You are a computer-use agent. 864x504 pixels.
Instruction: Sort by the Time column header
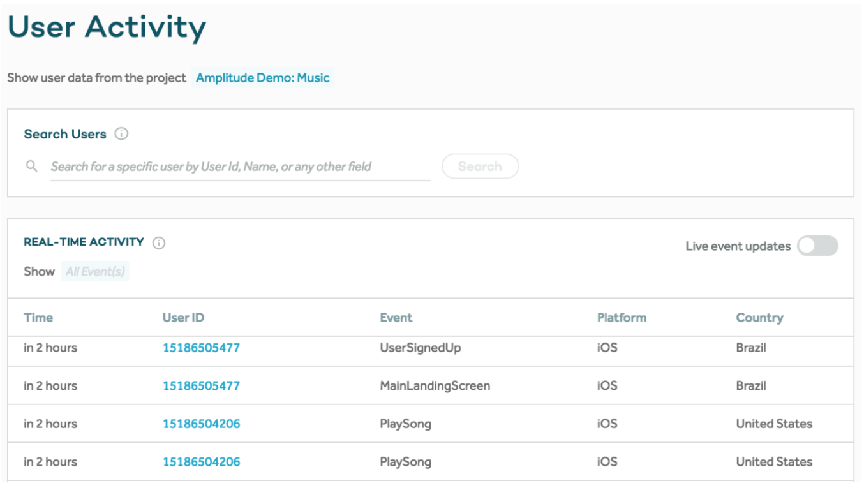pyautogui.click(x=38, y=318)
